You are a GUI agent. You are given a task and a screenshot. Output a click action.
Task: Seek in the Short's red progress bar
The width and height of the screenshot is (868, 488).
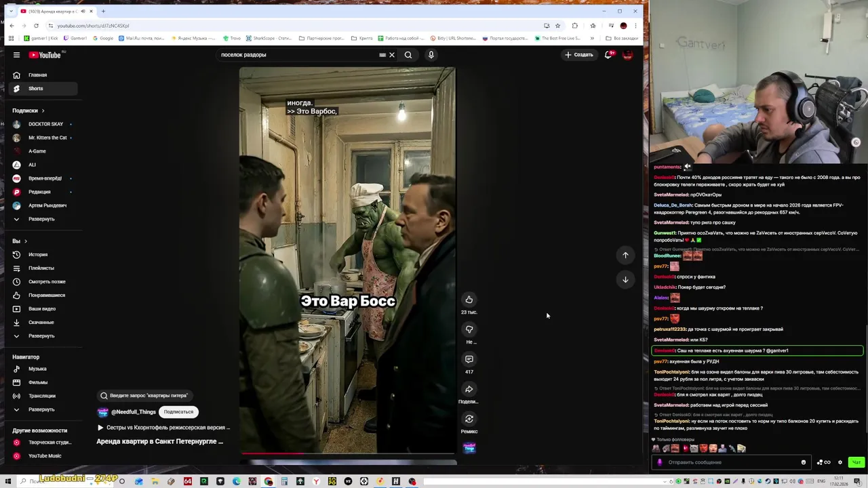347,453
